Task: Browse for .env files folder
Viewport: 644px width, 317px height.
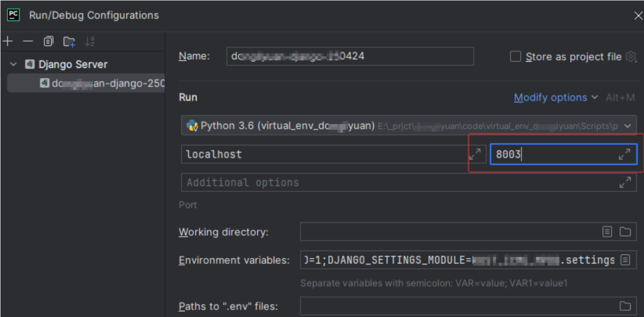Action: click(x=625, y=306)
